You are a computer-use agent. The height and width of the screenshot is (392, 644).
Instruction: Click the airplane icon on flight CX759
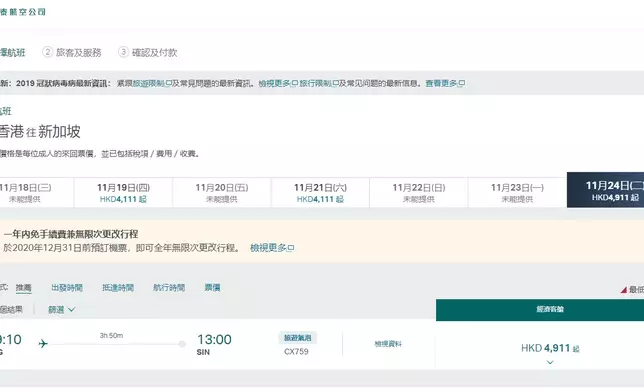click(x=43, y=343)
